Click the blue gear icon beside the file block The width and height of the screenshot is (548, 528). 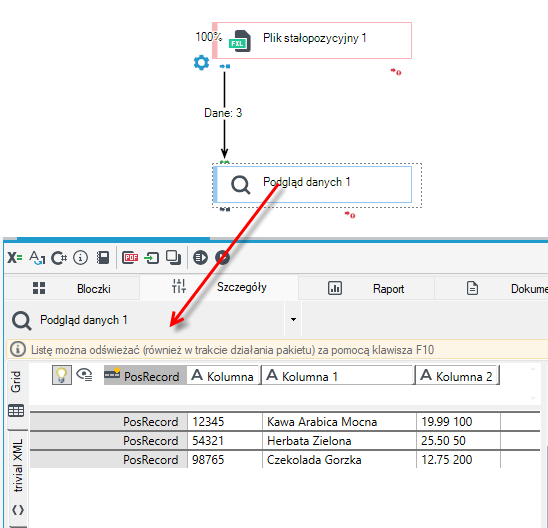201,63
